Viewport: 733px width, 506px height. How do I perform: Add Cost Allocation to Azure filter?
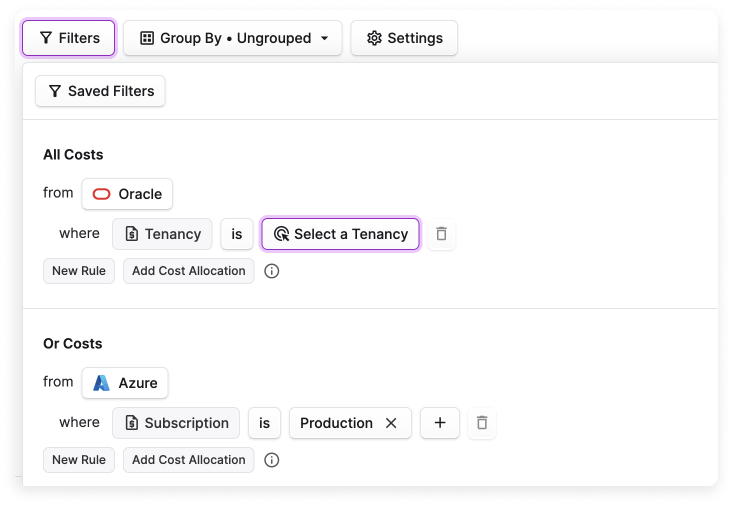[189, 460]
